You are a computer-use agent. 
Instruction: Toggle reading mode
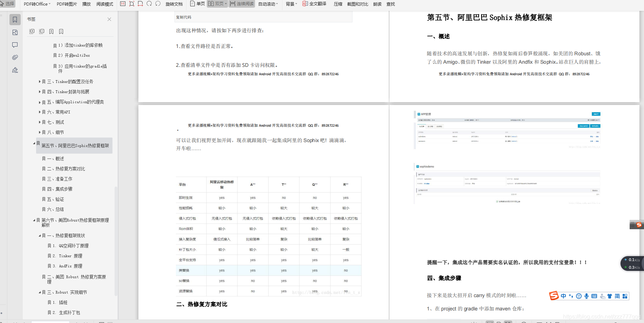pyautogui.click(x=105, y=4)
